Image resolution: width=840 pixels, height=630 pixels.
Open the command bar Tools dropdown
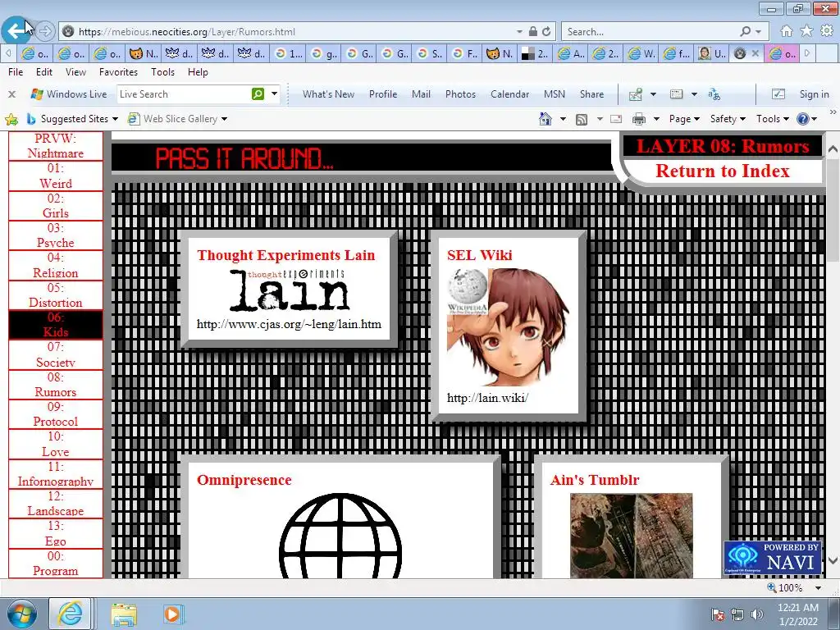pos(773,119)
